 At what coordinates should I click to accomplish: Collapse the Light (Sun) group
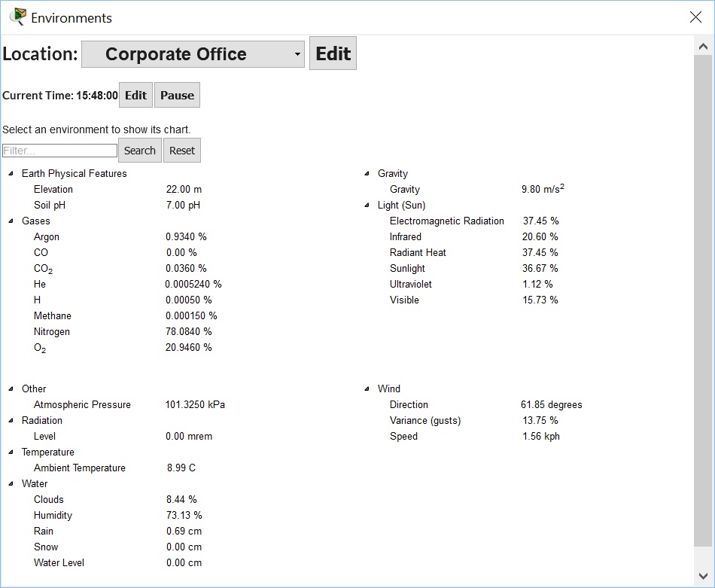(367, 206)
